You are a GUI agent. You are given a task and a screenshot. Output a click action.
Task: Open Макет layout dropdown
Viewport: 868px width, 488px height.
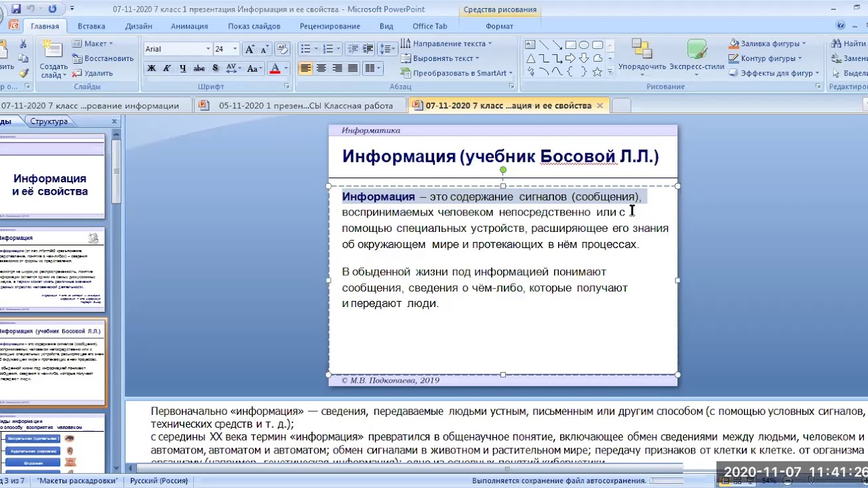click(94, 43)
